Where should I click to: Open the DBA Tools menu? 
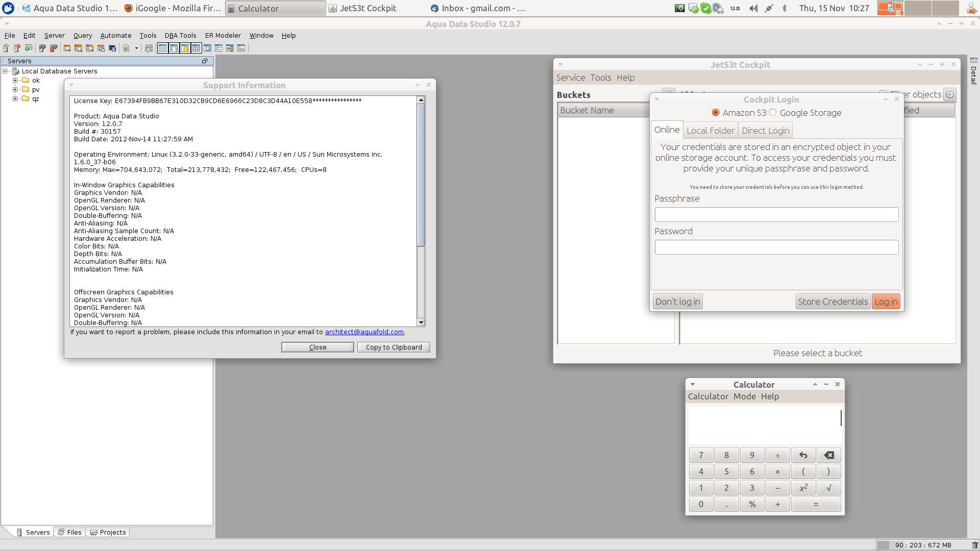[x=180, y=36]
